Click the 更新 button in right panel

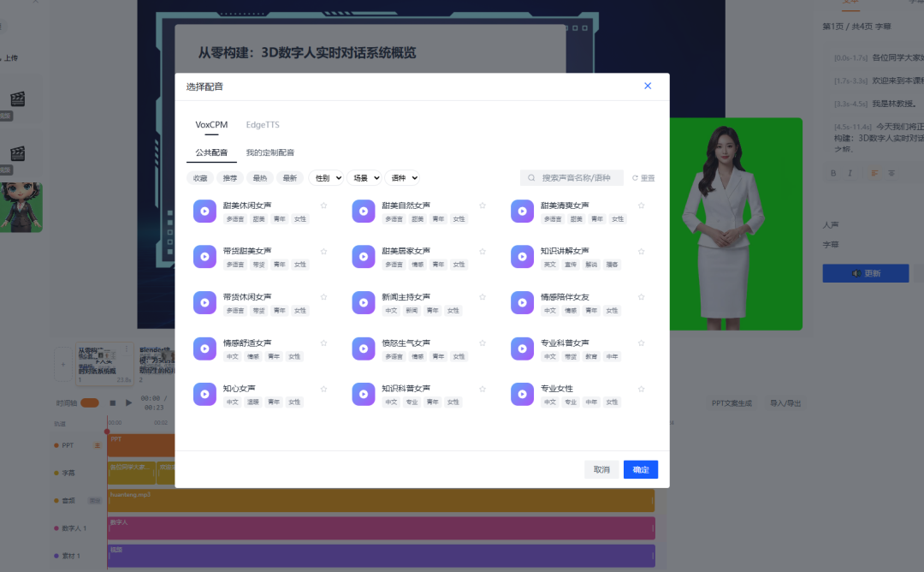(866, 273)
